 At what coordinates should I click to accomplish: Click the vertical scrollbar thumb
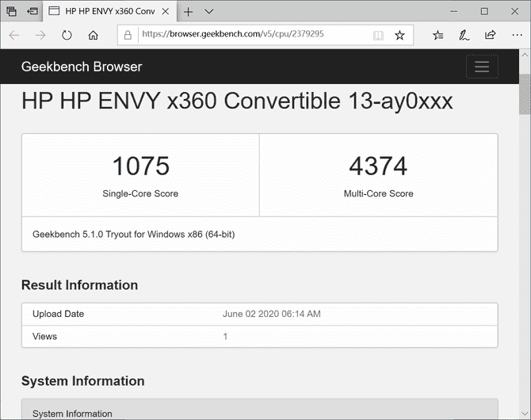coord(525,94)
